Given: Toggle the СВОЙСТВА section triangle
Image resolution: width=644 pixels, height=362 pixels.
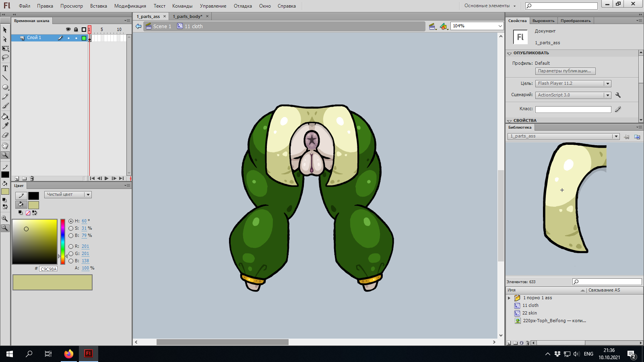Looking at the screenshot, I should [510, 121].
